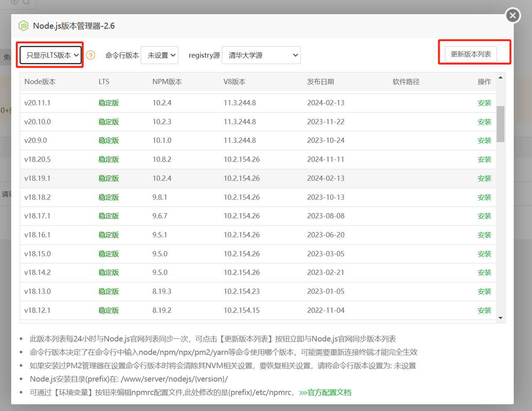The width and height of the screenshot is (532, 411).
Task: Install Node v18.16.1
Action: [x=484, y=235]
